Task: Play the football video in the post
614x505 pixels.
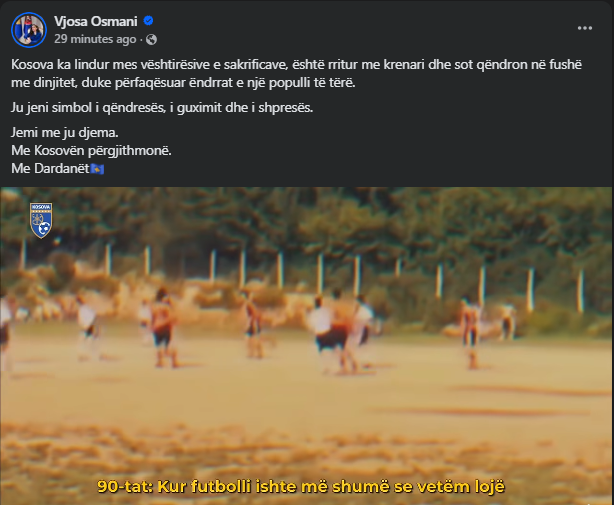Action: [307, 346]
